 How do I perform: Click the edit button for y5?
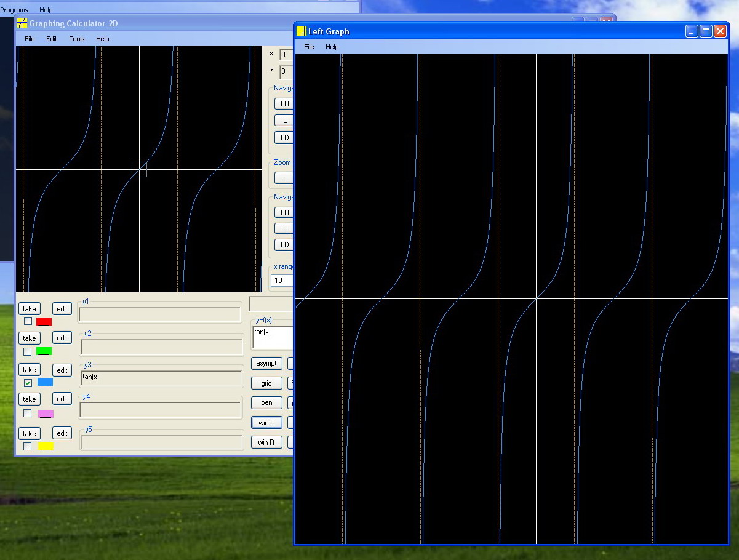pyautogui.click(x=62, y=433)
